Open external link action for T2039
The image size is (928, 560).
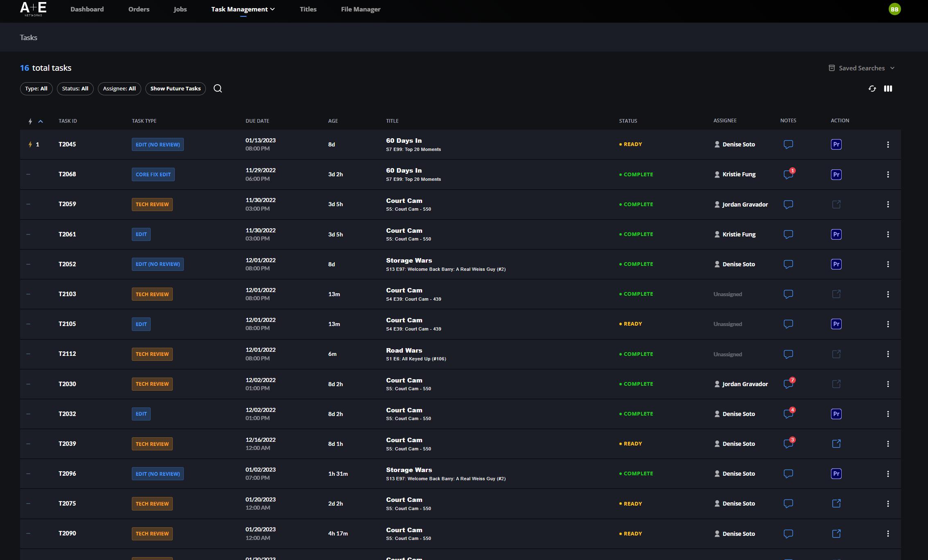(x=836, y=443)
